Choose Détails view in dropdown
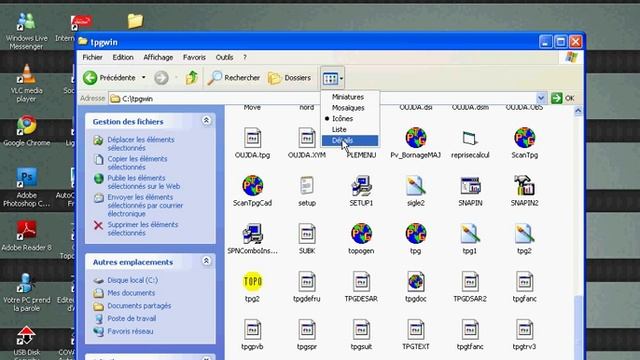The width and height of the screenshot is (640, 360). (x=350, y=140)
